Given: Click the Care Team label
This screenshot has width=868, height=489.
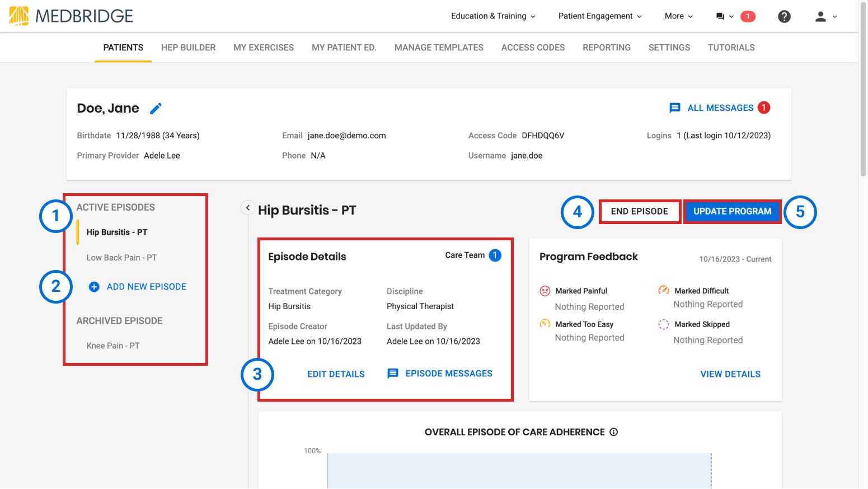Looking at the screenshot, I should [465, 255].
